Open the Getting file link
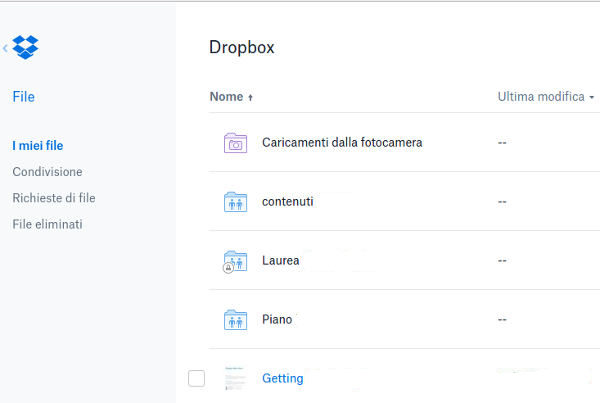600x403 pixels. tap(282, 379)
